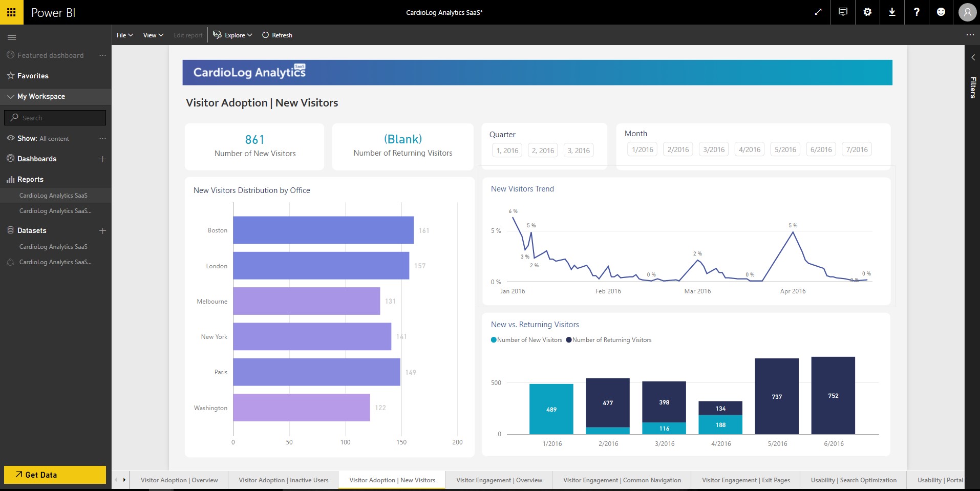Select the 752 bar for 6/2016
Viewport: 980px width, 491px height.
coord(833,395)
